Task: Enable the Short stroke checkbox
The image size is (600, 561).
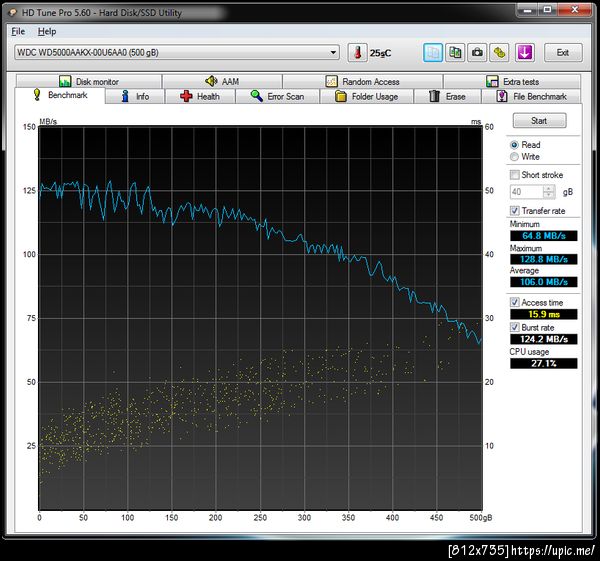Action: (515, 175)
